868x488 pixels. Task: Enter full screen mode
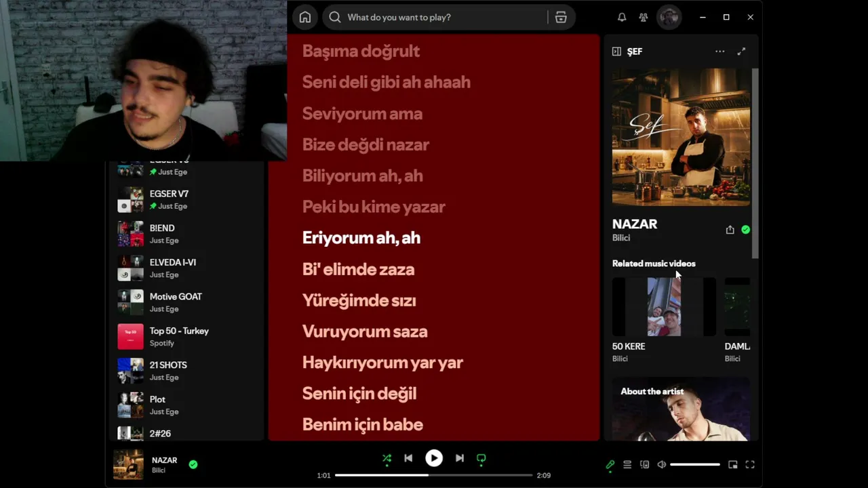pos(750,465)
